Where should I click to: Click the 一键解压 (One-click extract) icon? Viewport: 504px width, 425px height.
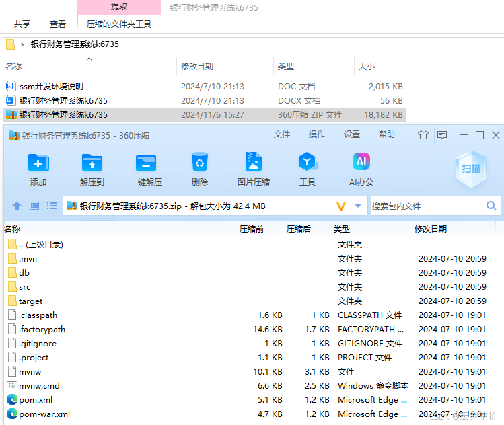[146, 163]
